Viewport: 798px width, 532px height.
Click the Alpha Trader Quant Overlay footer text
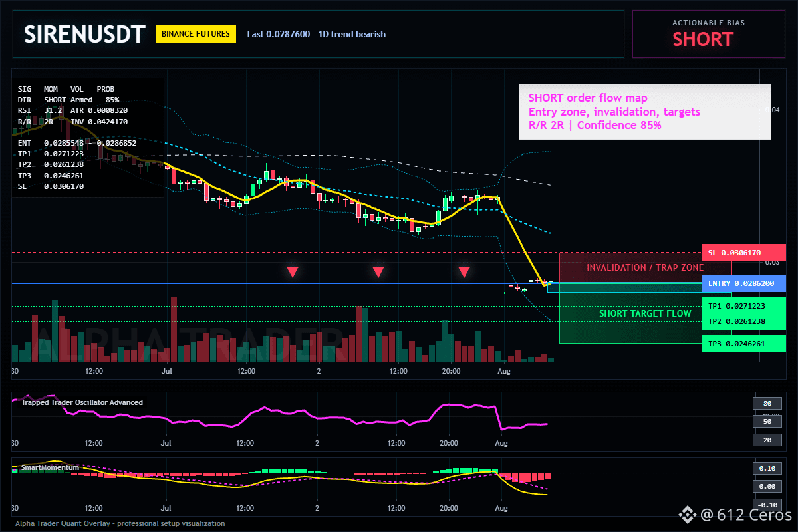tap(120, 523)
